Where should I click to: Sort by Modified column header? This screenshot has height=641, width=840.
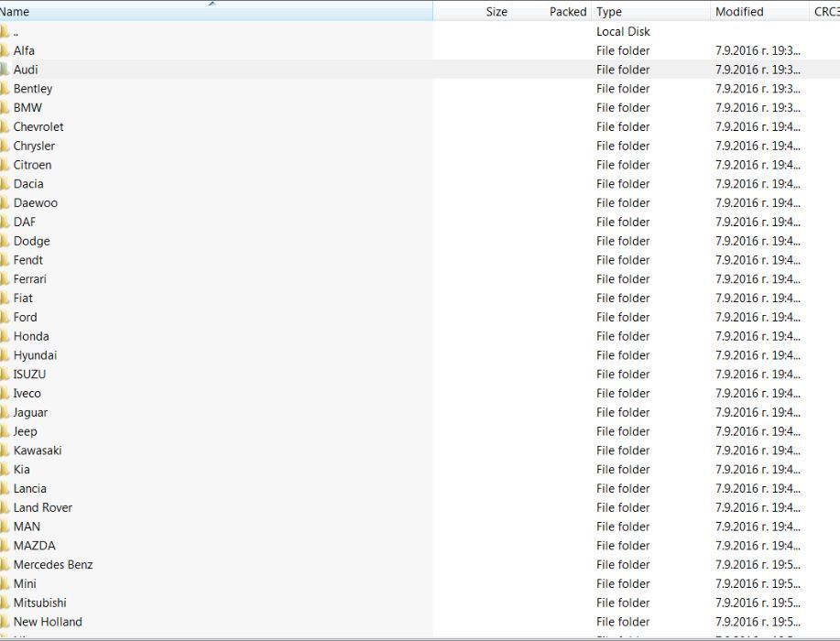coord(759,11)
